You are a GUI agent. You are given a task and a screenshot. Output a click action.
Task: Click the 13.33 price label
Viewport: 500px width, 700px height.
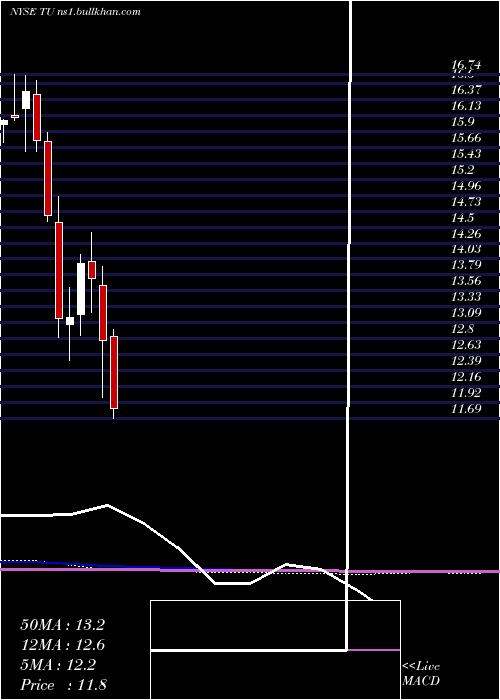pos(466,297)
